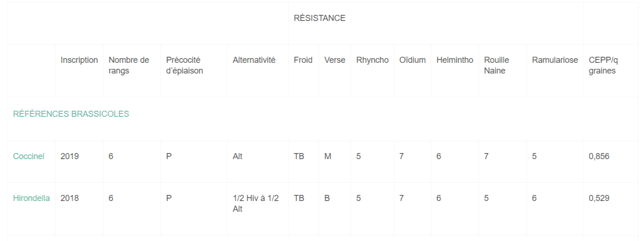
Task: Select the 2019 inscription year cell
Action: tap(69, 156)
